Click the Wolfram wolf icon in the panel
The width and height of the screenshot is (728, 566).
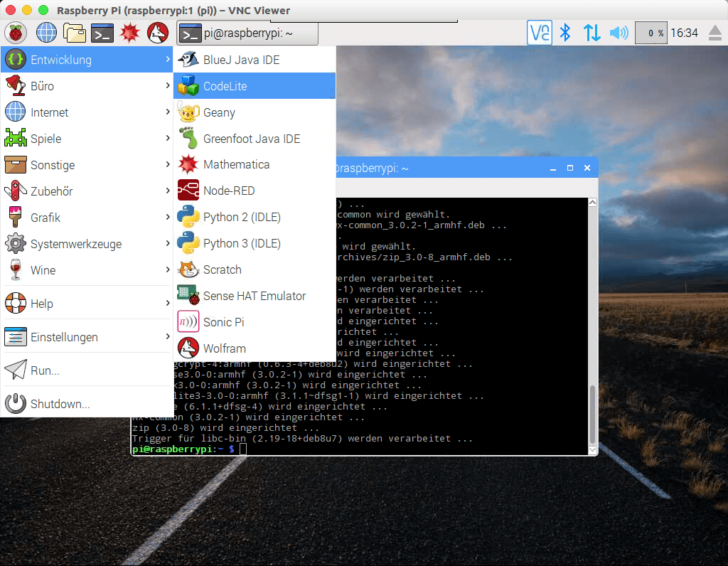(158, 33)
